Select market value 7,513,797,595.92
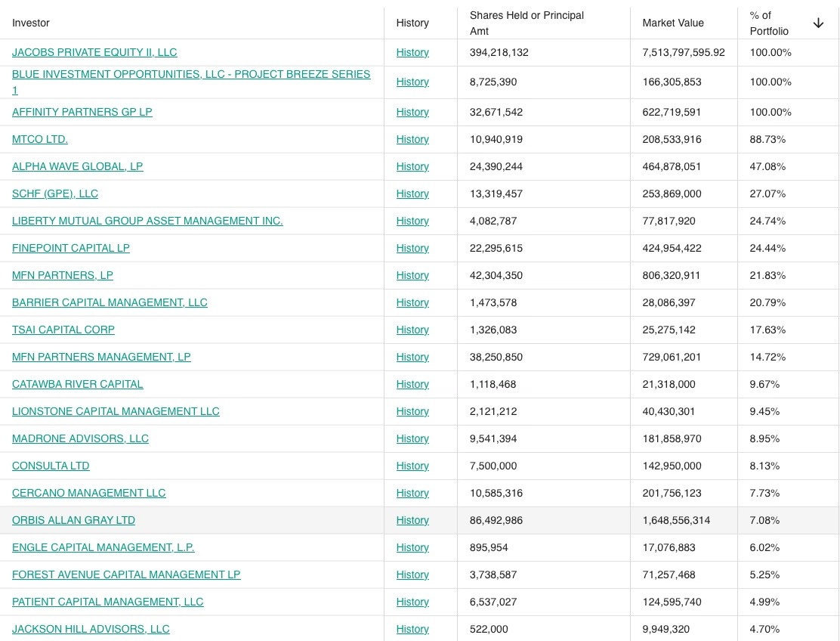The width and height of the screenshot is (840, 641). click(684, 52)
